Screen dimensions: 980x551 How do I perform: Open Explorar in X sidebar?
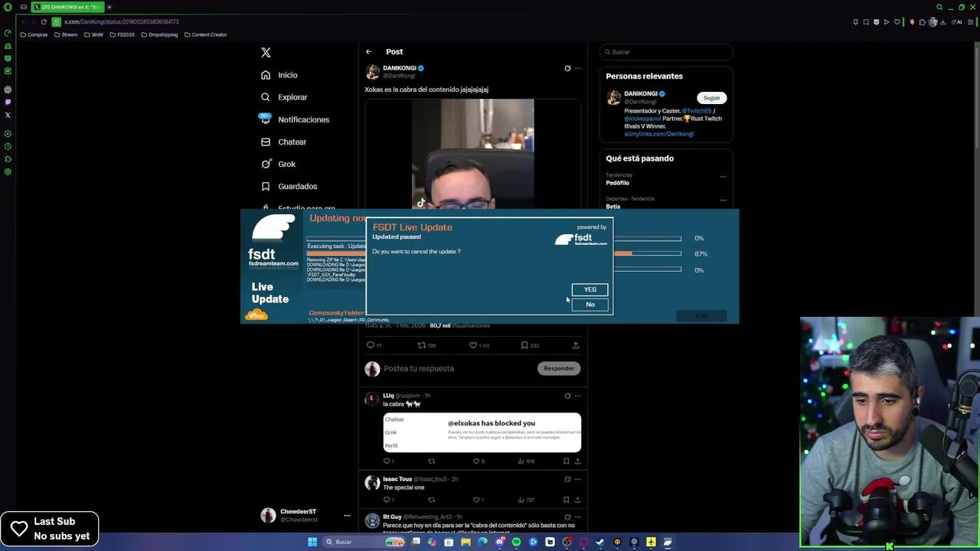pyautogui.click(x=284, y=97)
